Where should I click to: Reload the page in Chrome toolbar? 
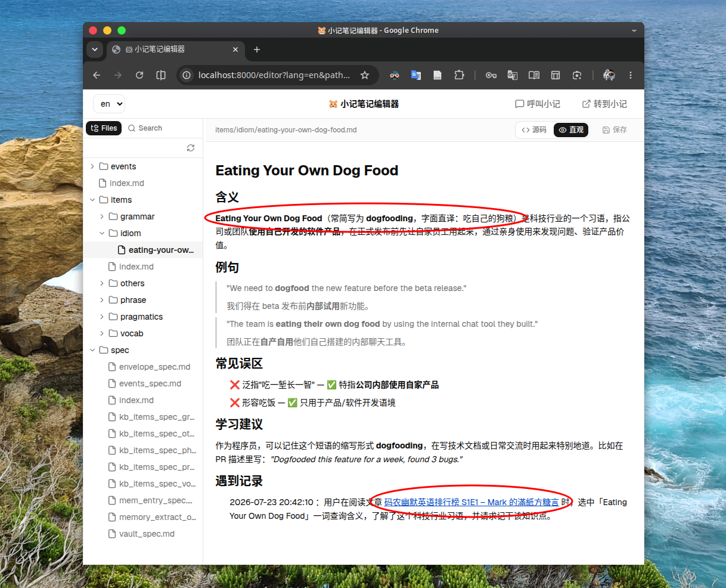139,75
